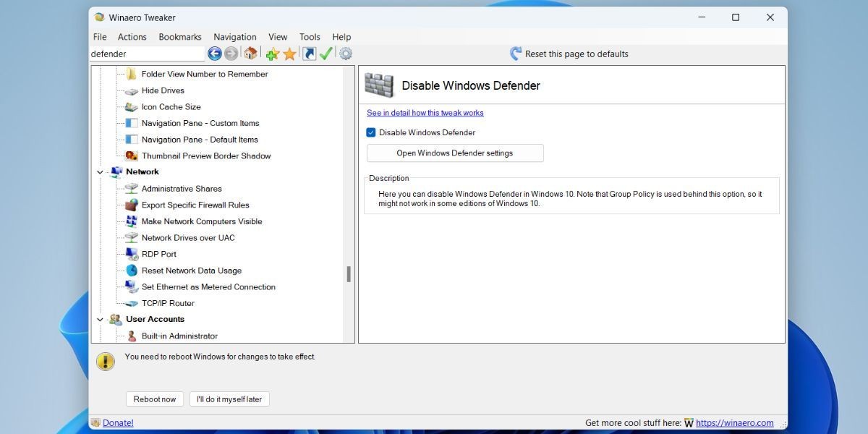Screen dimensions: 868x434
Task: Click the Back navigation arrow icon
Action: pyautogui.click(x=215, y=54)
